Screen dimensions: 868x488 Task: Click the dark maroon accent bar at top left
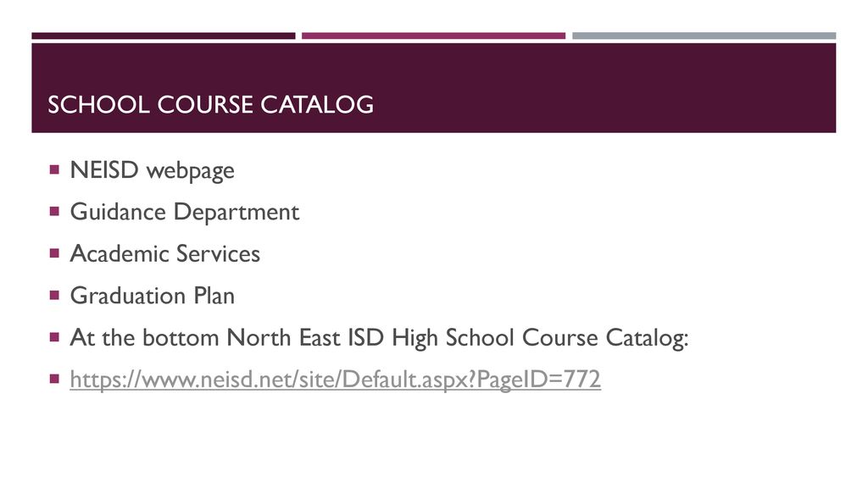point(164,36)
